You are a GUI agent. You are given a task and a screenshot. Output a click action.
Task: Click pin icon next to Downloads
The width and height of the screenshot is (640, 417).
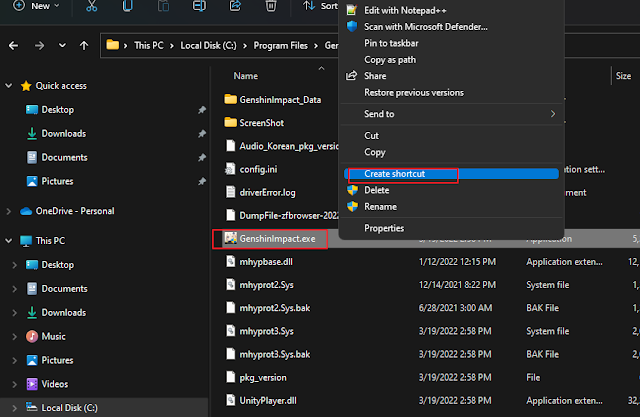pyautogui.click(x=202, y=133)
